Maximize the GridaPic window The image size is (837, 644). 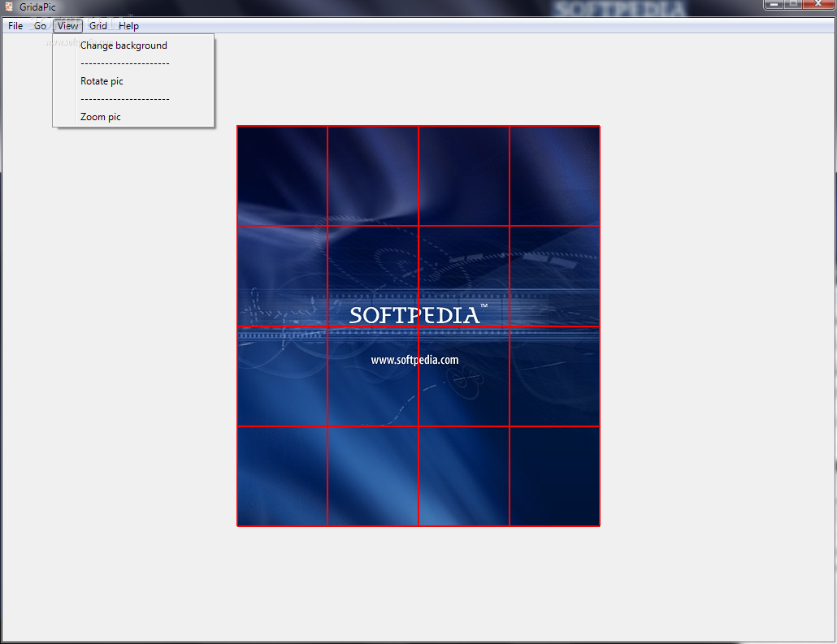pyautogui.click(x=793, y=4)
